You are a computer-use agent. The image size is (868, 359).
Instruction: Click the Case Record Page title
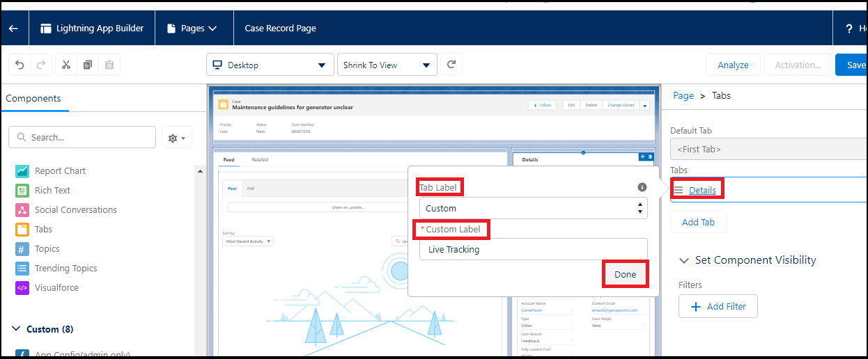click(280, 29)
